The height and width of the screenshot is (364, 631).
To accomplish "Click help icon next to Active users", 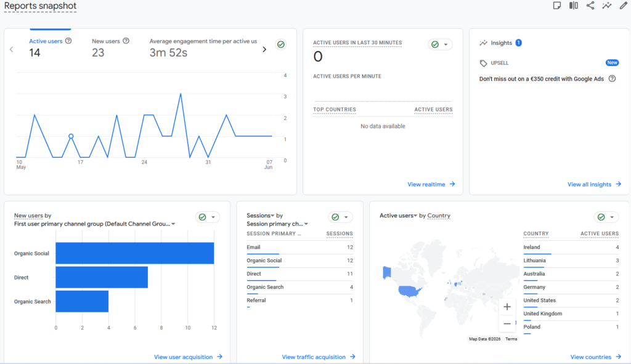I will pyautogui.click(x=68, y=41).
